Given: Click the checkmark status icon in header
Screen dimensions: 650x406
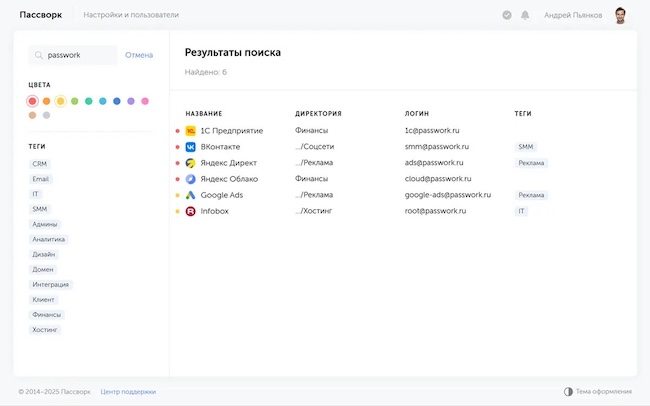Looking at the screenshot, I should [x=507, y=15].
